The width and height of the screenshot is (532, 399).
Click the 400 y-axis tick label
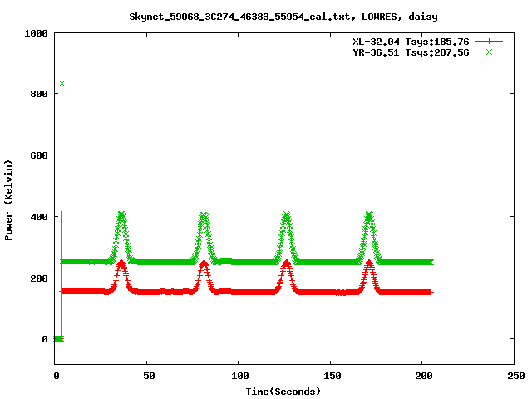[39, 217]
